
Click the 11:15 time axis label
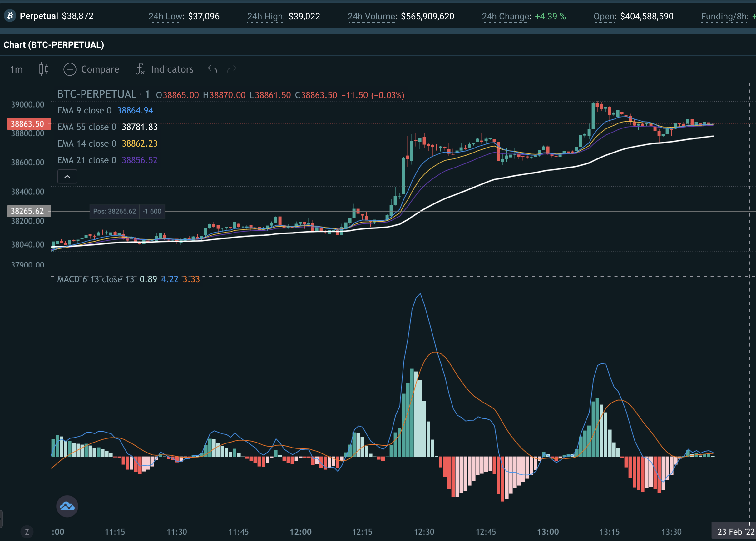coord(115,532)
